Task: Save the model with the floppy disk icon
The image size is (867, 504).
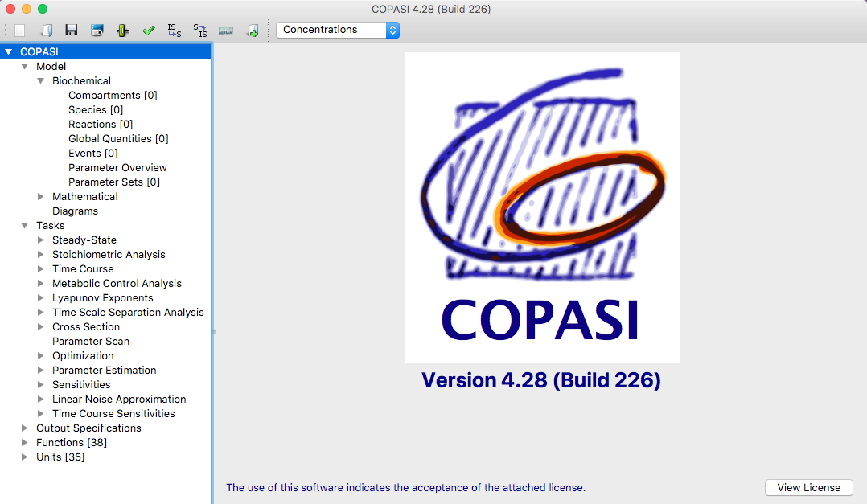Action: point(72,31)
